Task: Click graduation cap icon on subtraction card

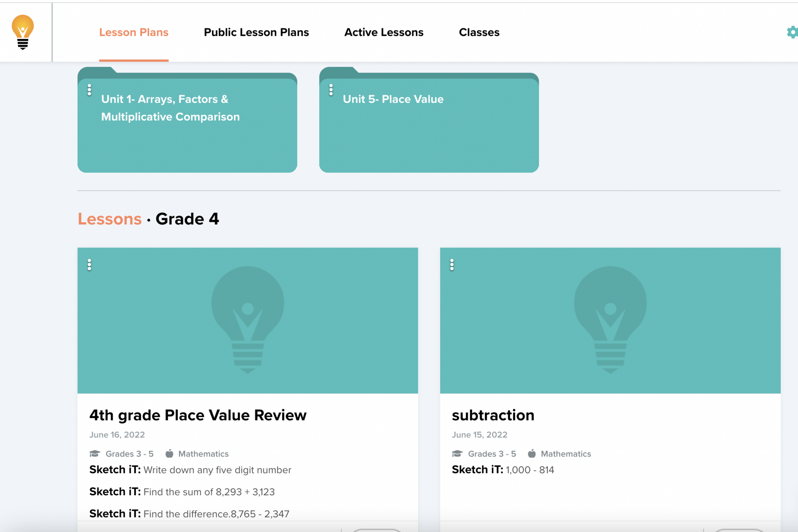Action: [x=457, y=454]
